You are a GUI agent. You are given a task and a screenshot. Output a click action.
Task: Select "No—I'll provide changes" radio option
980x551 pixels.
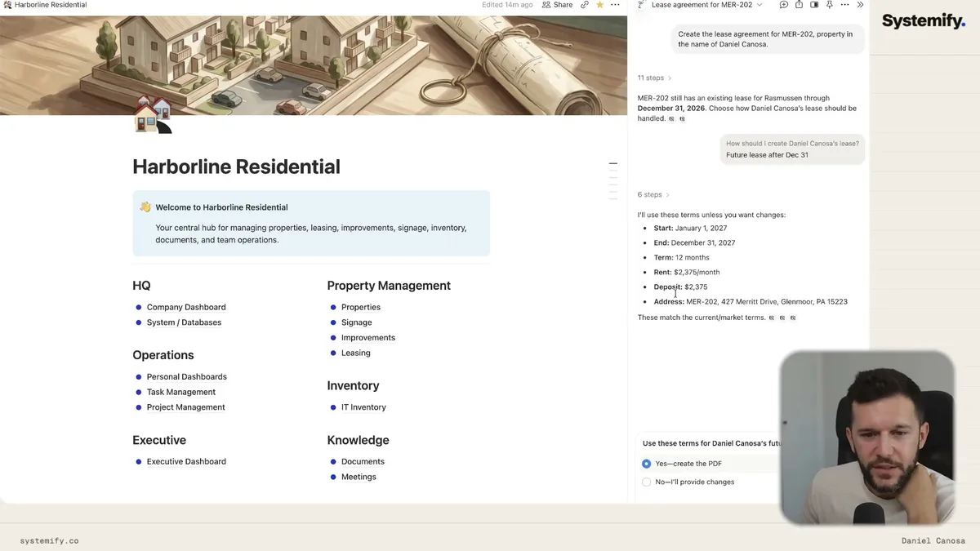coord(647,482)
